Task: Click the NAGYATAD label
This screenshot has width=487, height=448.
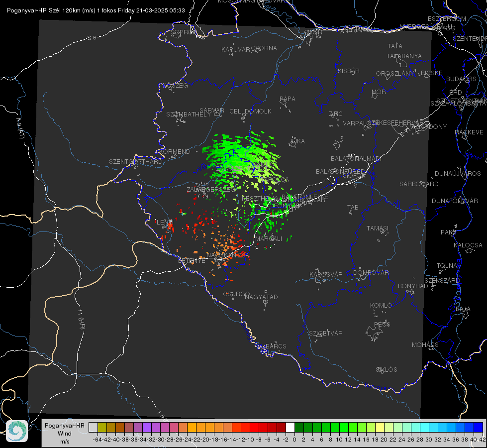Action: click(261, 297)
